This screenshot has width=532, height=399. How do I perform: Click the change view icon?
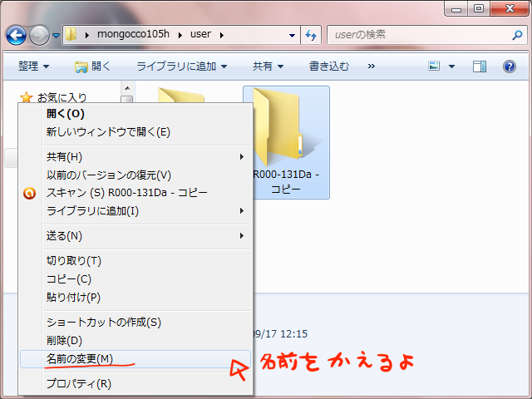[x=435, y=66]
